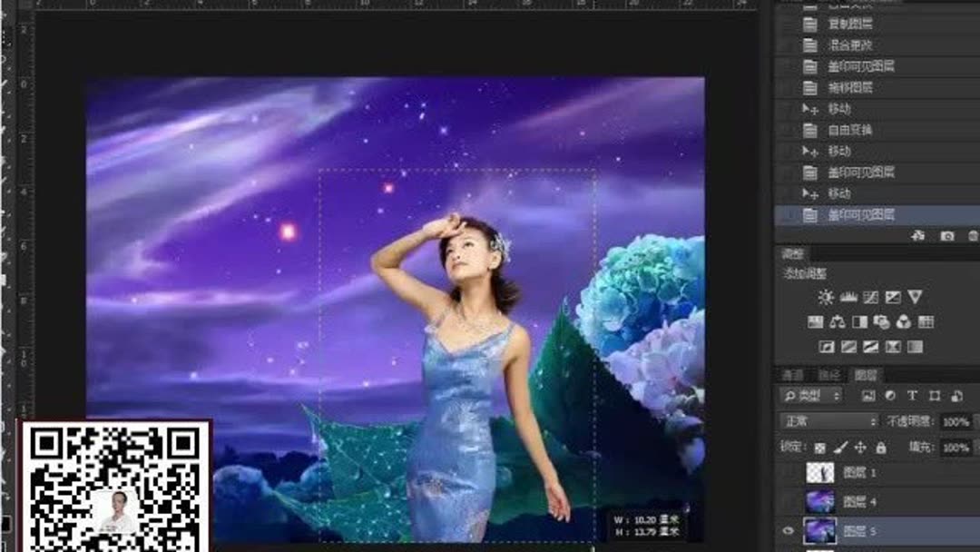Image resolution: width=980 pixels, height=552 pixels.
Task: Select the Gradient Map adjustment icon
Action: (894, 346)
